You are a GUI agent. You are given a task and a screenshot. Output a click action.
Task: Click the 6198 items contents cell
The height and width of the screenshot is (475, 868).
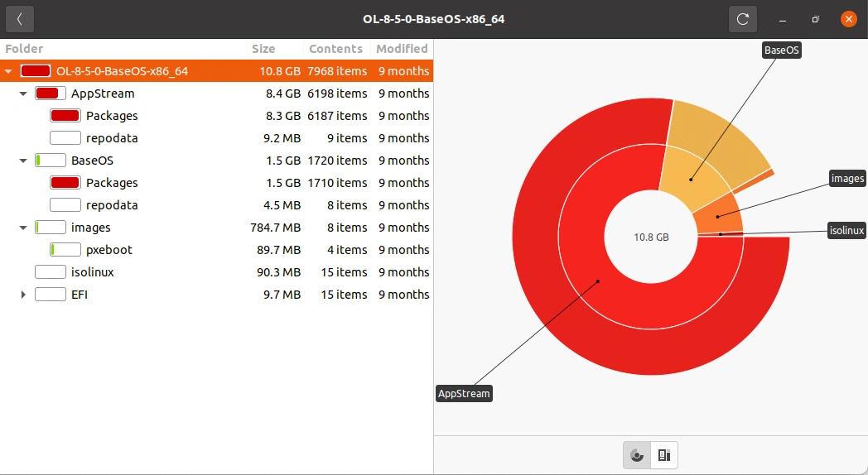click(337, 94)
